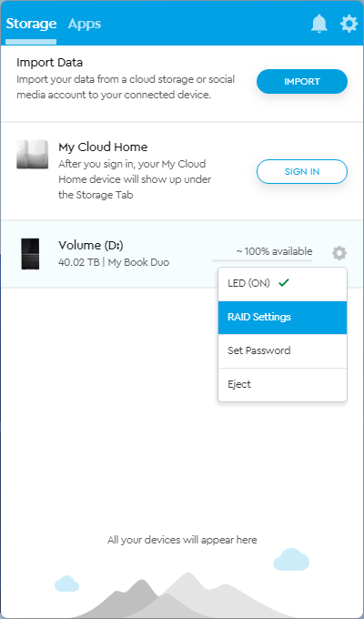This screenshot has height=619, width=364.
Task: Select RAID Settings from the menu
Action: [282, 318]
